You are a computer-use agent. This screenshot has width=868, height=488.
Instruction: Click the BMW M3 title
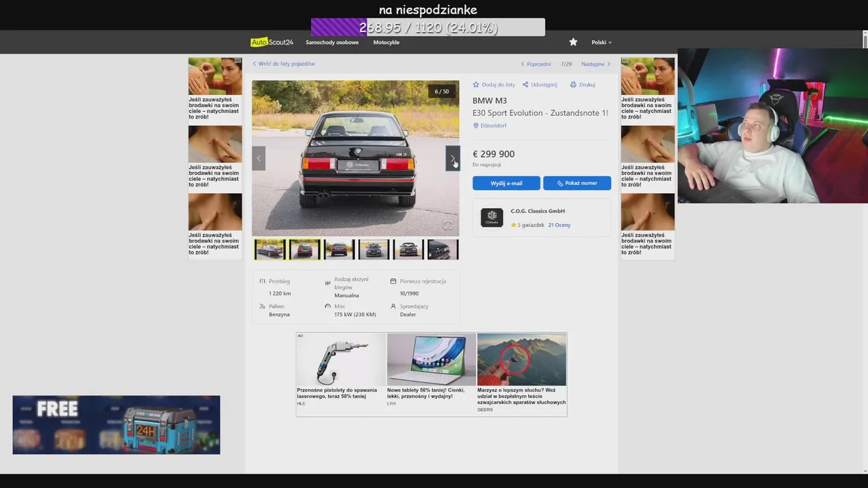pyautogui.click(x=490, y=100)
